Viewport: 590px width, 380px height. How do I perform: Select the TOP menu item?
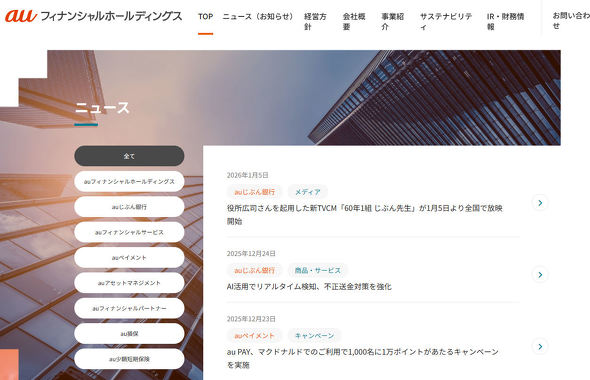pyautogui.click(x=205, y=17)
